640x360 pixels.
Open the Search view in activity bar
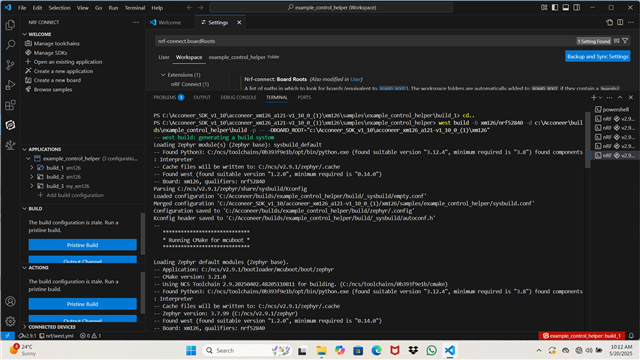[10, 44]
